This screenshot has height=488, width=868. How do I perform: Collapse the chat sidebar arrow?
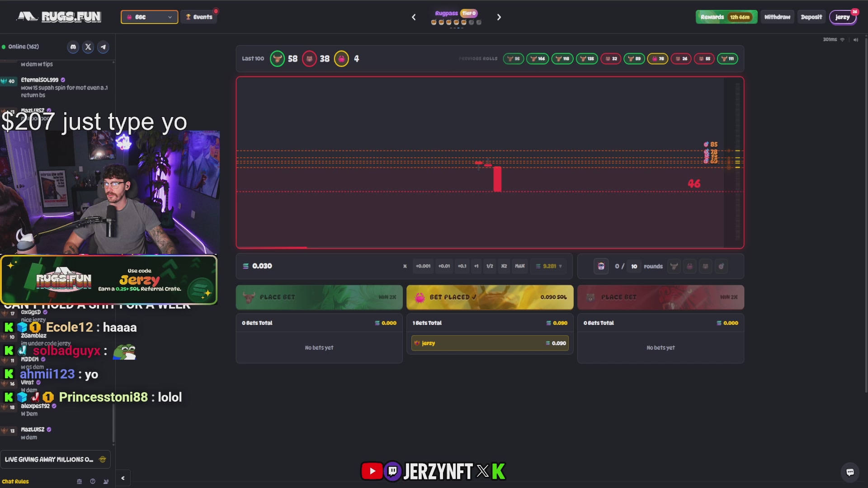pyautogui.click(x=123, y=478)
